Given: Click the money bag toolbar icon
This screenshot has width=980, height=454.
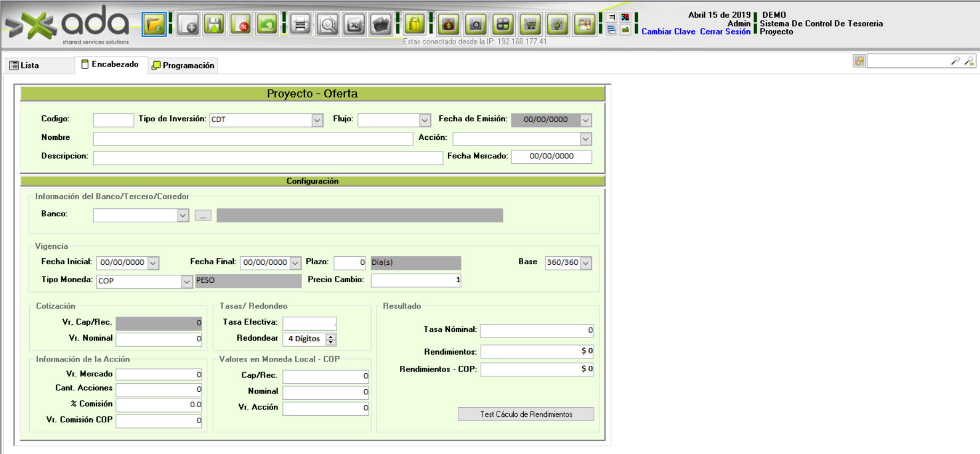Looking at the screenshot, I should [x=449, y=24].
